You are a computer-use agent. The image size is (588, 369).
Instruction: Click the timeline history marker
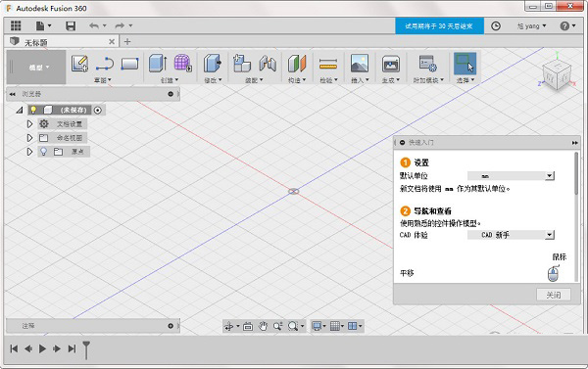(86, 349)
